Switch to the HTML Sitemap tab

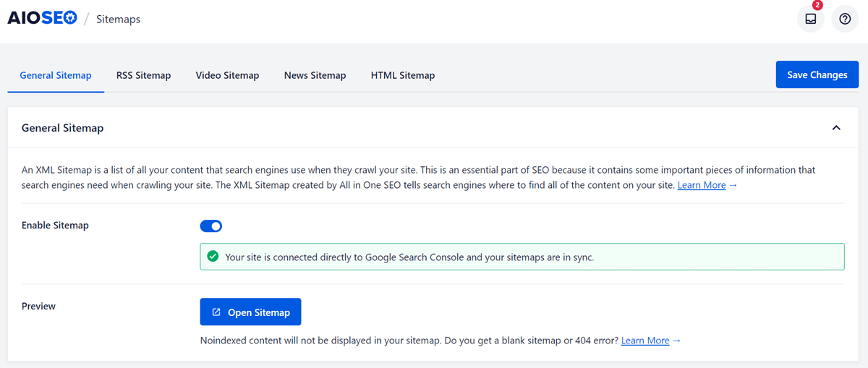[403, 75]
